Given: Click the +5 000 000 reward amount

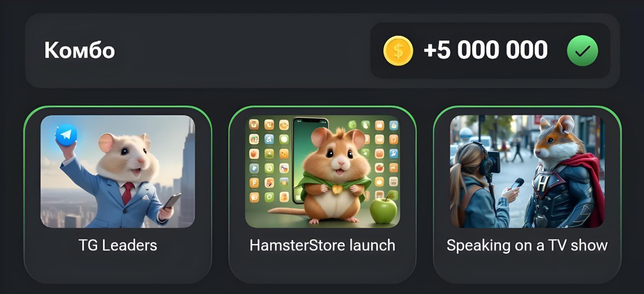Looking at the screenshot, I should coord(486,51).
